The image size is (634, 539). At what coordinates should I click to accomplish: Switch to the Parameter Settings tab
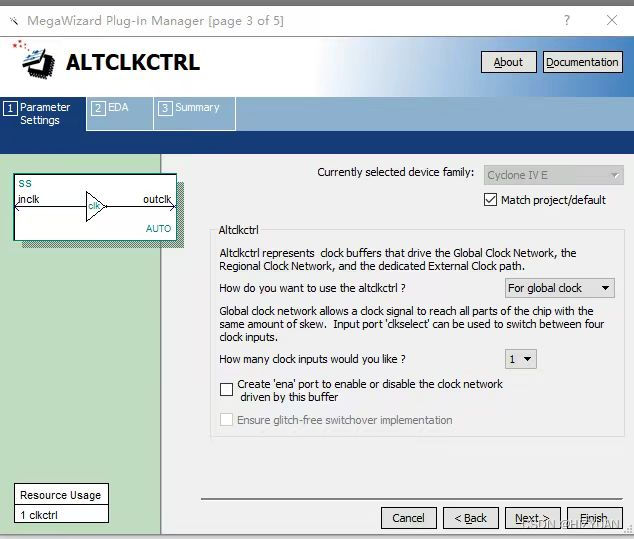tap(43, 114)
